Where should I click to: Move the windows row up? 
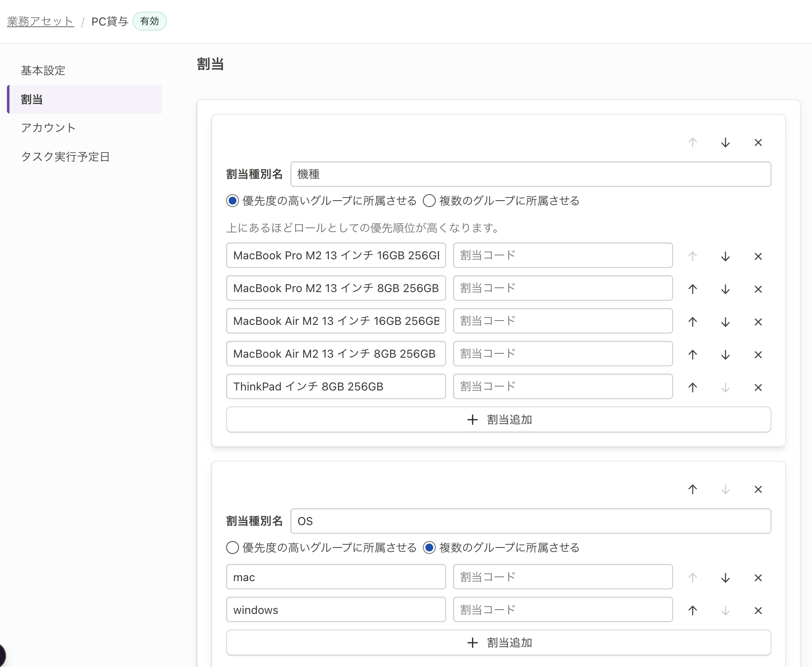[692, 610]
